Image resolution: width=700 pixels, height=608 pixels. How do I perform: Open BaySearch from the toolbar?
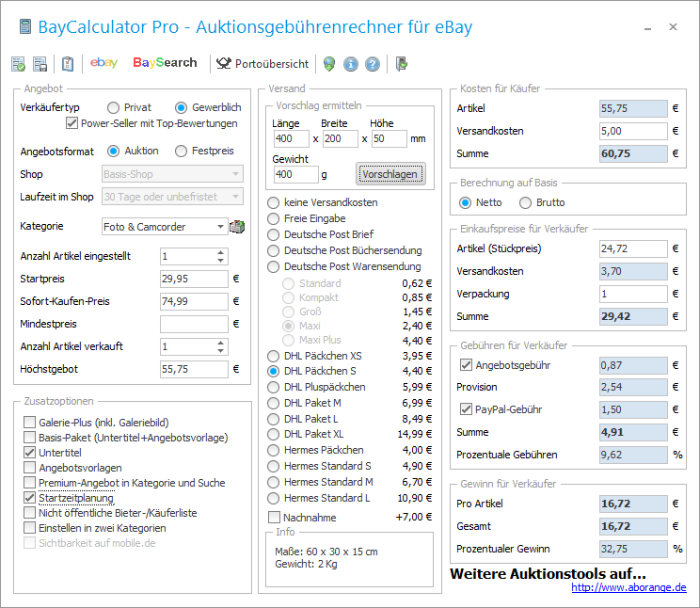click(x=165, y=62)
